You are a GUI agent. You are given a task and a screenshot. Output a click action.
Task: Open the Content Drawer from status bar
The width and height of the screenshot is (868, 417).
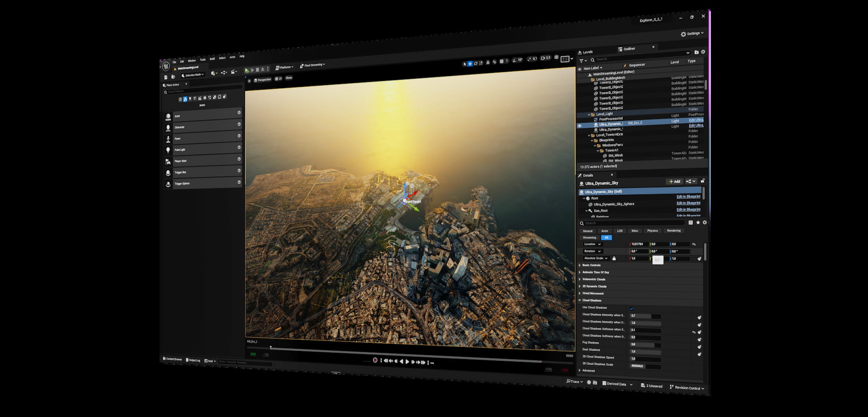[173, 359]
